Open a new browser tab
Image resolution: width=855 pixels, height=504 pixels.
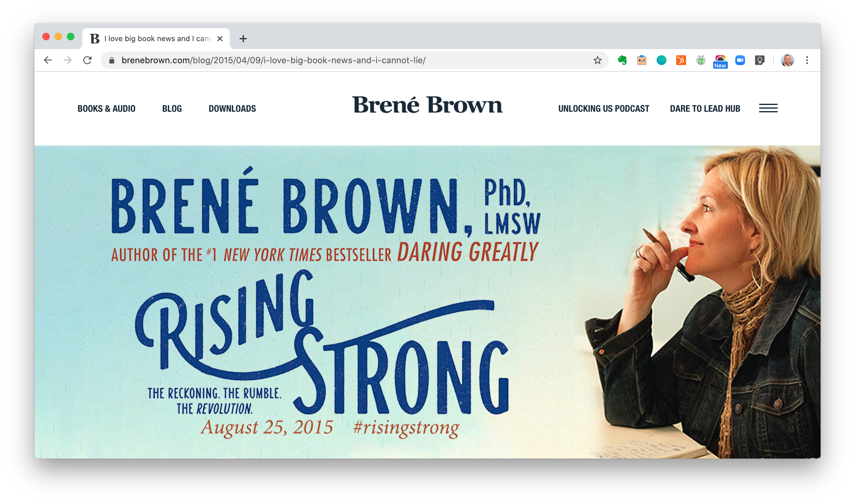click(x=243, y=38)
